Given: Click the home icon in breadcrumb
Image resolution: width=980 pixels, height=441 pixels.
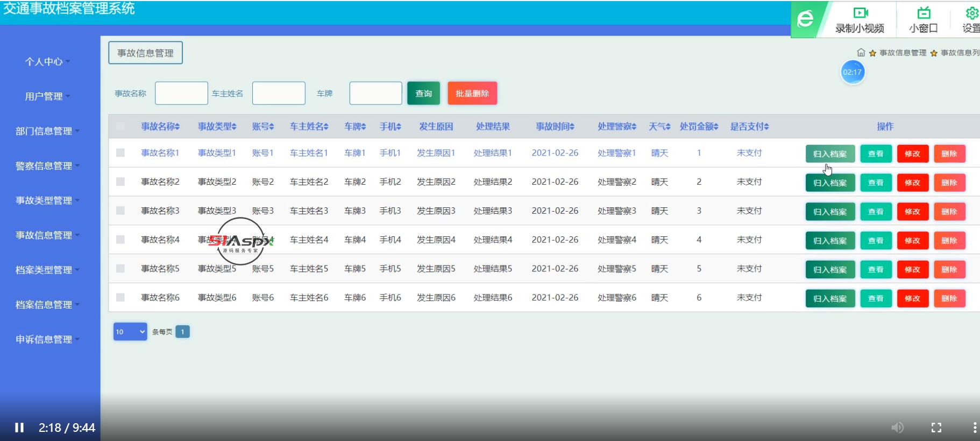Looking at the screenshot, I should pyautogui.click(x=861, y=53).
